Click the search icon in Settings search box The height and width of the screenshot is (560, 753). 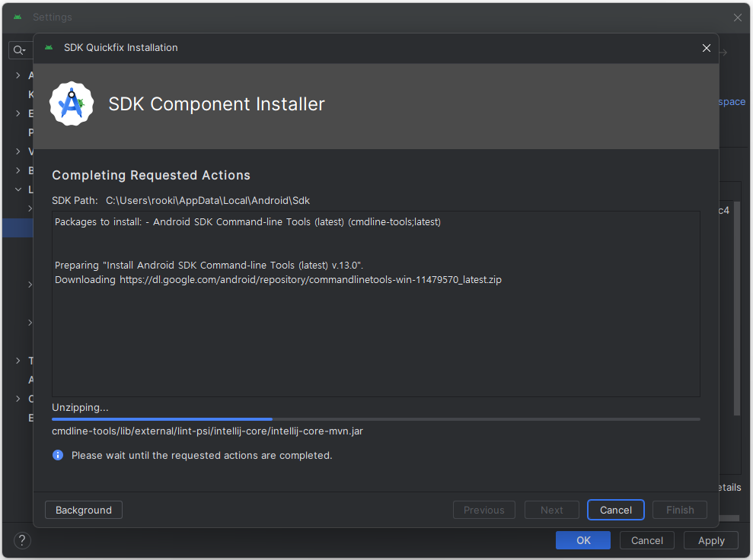tap(19, 50)
